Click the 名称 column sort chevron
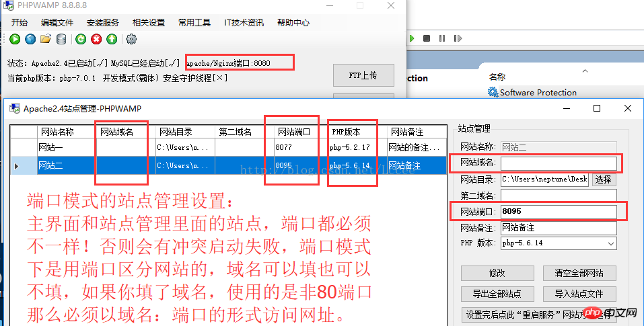This screenshot has width=644, height=326. click(585, 71)
